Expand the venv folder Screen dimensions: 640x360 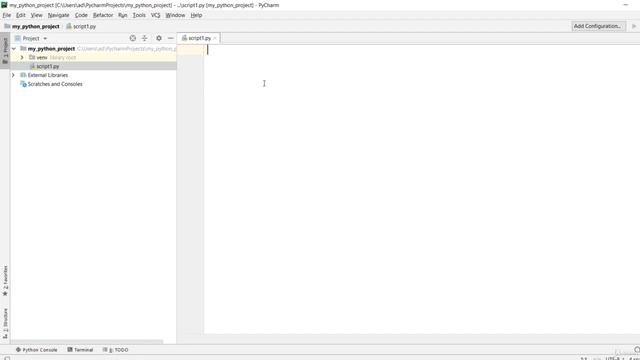[22, 58]
